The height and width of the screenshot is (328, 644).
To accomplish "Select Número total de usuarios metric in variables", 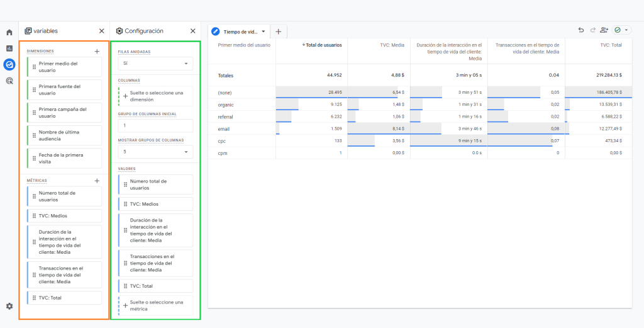I will (x=64, y=196).
